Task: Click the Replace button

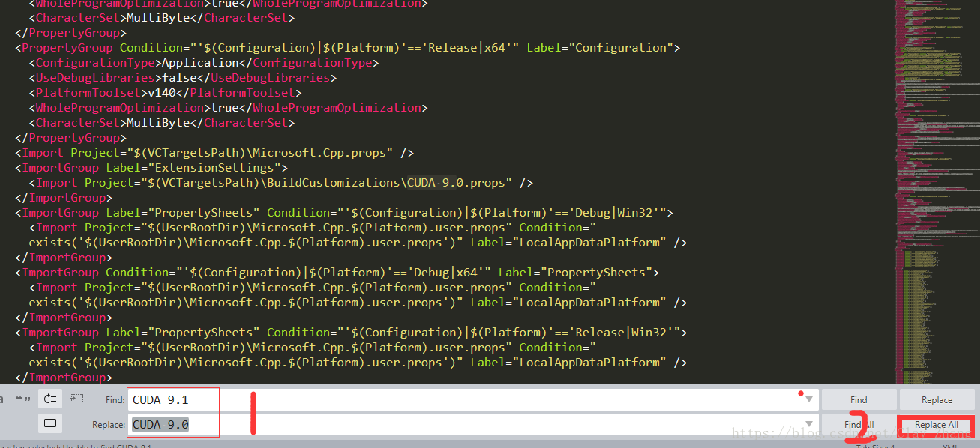Action: tap(937, 399)
